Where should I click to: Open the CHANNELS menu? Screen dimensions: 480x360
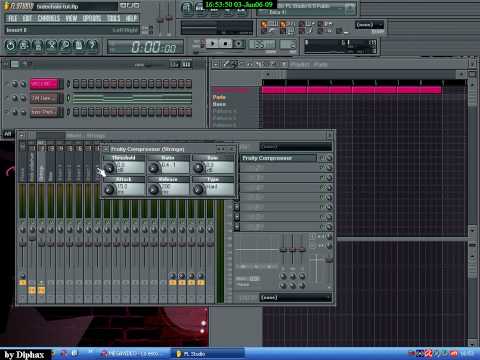pyautogui.click(x=49, y=18)
